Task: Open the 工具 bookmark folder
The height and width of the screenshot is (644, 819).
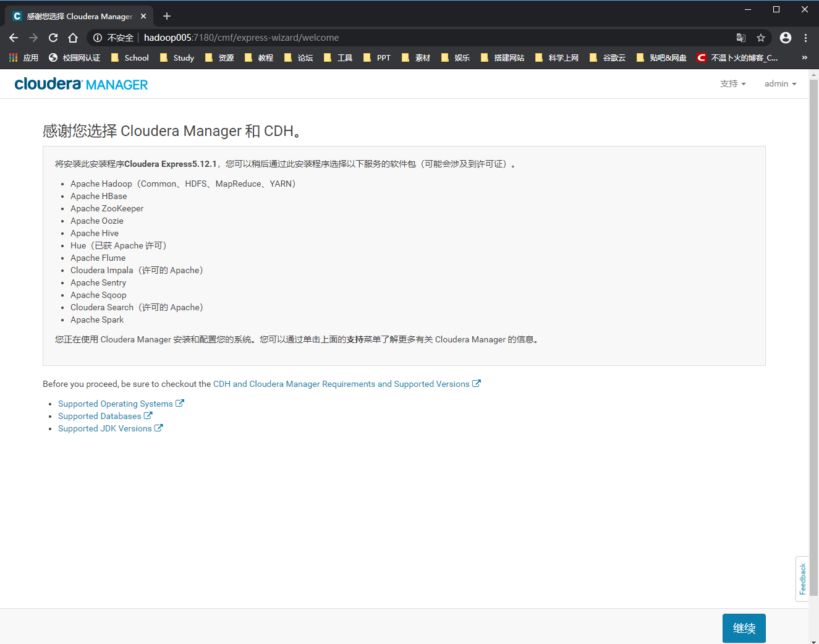Action: coord(338,57)
